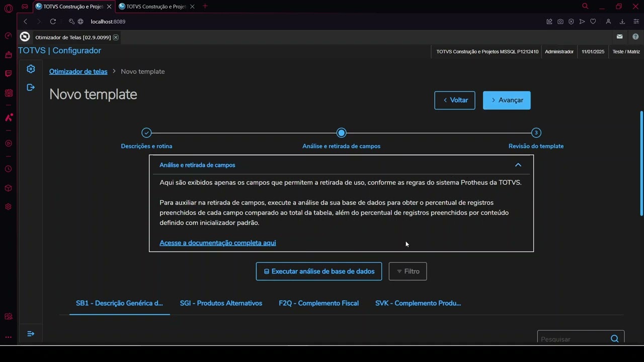
Task: Click the page vertical scrollbar
Action: pyautogui.click(x=641, y=163)
